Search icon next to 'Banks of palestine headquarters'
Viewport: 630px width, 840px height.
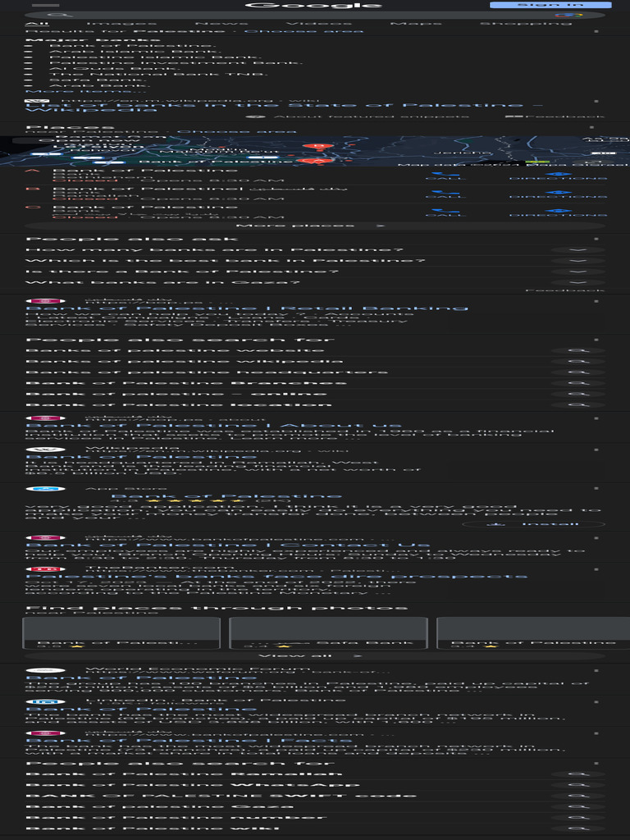click(x=578, y=372)
